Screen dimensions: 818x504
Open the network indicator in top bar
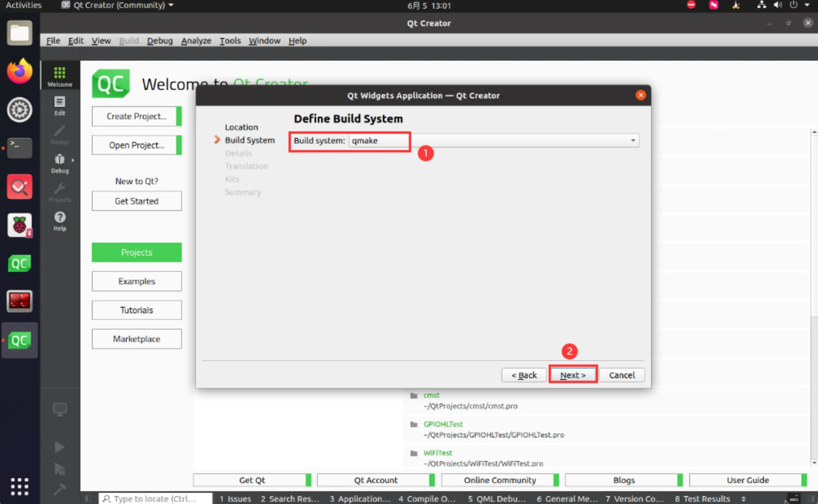tap(761, 5)
